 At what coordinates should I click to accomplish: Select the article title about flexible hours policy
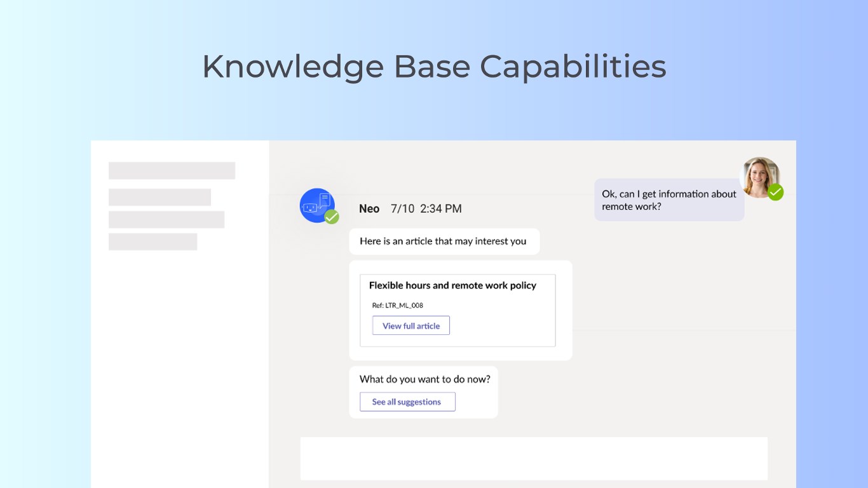pos(452,286)
